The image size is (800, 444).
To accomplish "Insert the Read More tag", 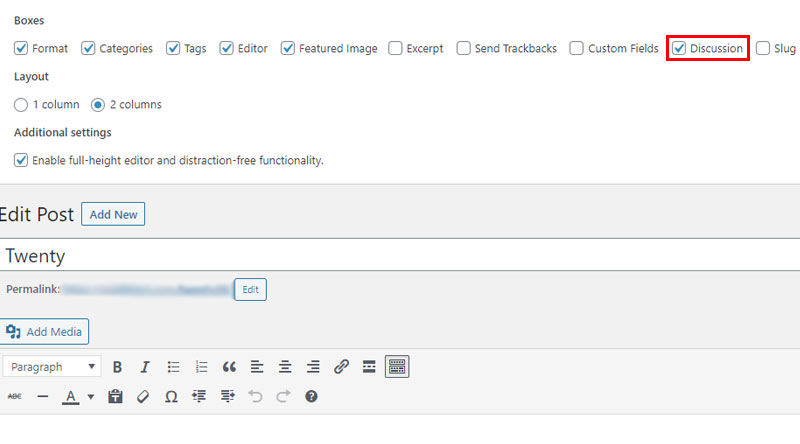I will click(369, 367).
